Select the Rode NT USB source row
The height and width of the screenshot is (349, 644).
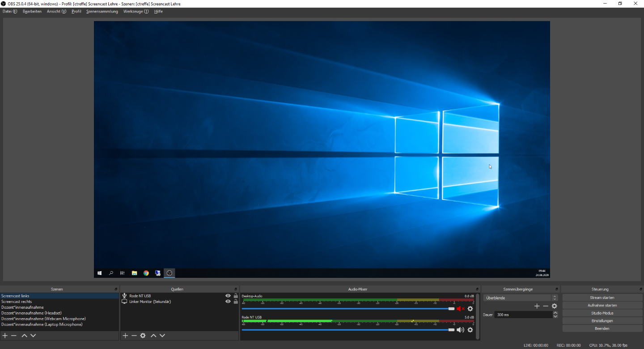click(179, 296)
